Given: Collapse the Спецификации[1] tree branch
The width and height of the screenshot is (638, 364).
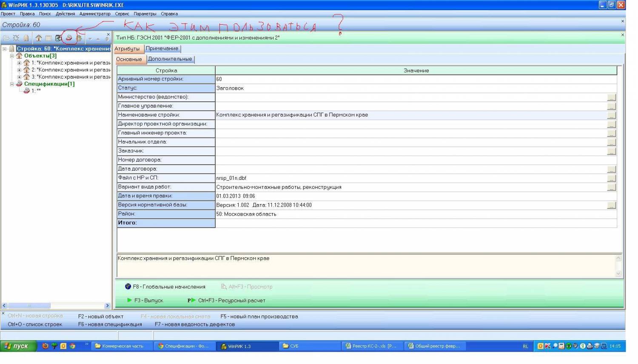Looking at the screenshot, I should point(12,84).
